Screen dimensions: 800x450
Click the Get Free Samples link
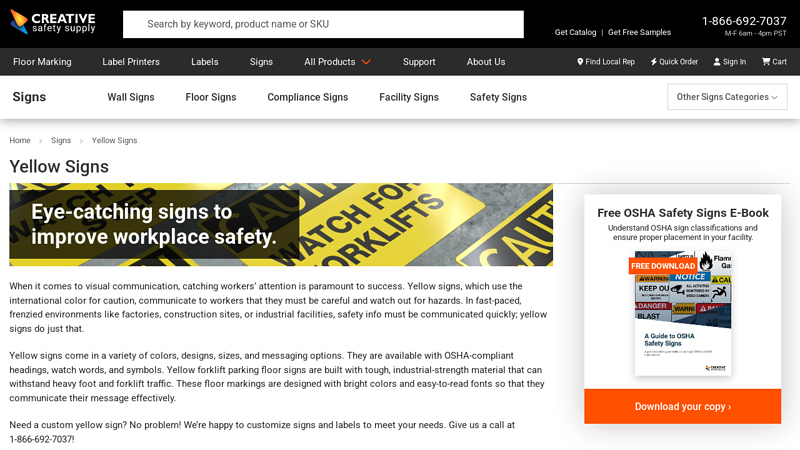tap(639, 32)
